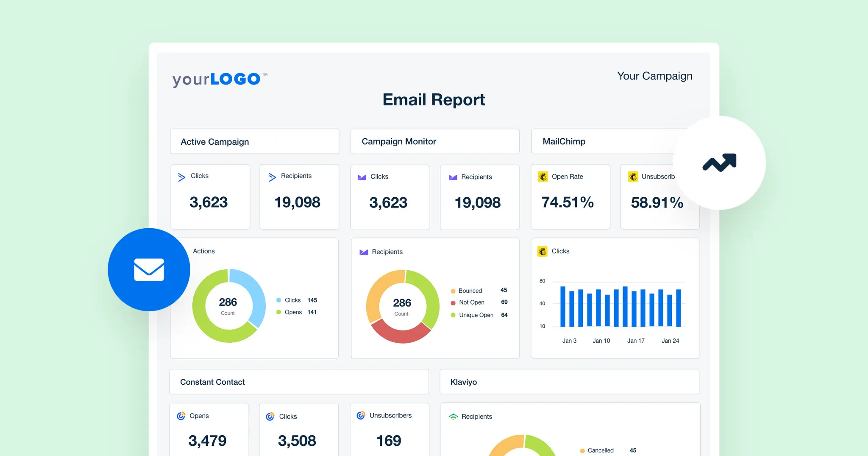The width and height of the screenshot is (868, 456).
Task: Click the MailChimp icon next to Open Rate
Action: point(544,176)
